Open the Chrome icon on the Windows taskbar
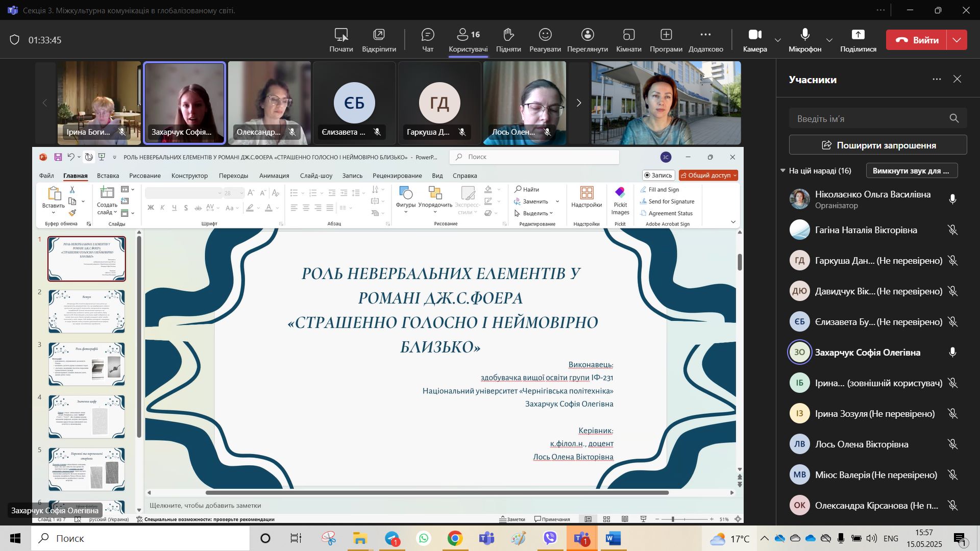This screenshot has height=551, width=980. click(455, 538)
